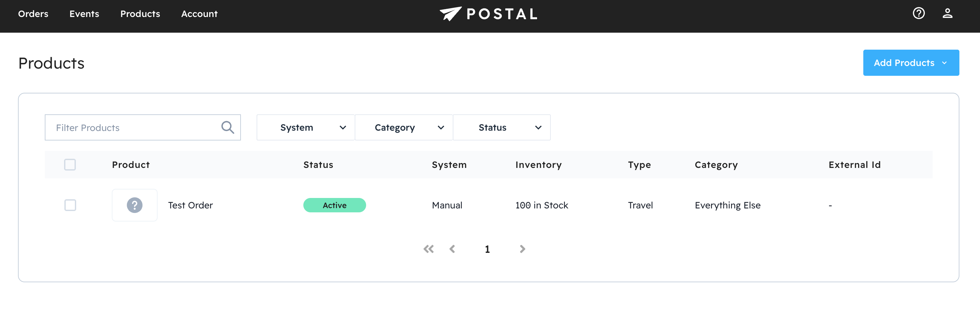Jump to first page with double arrow
This screenshot has height=311, width=980.
pyautogui.click(x=428, y=249)
